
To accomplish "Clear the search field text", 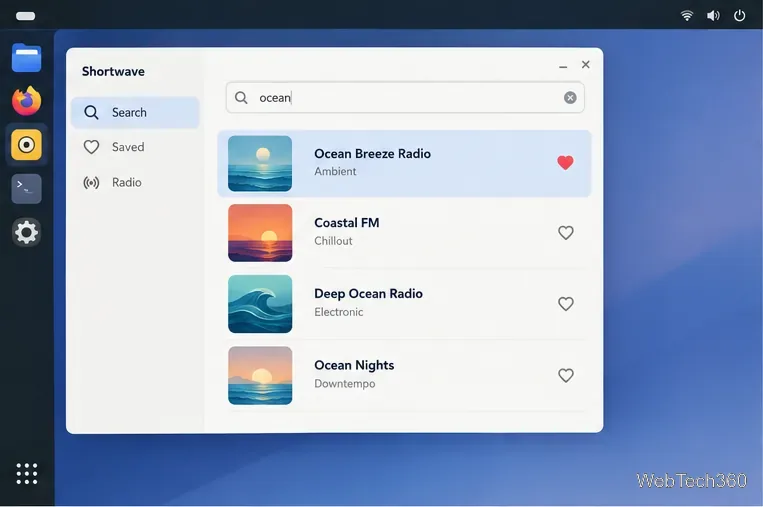I will [570, 98].
